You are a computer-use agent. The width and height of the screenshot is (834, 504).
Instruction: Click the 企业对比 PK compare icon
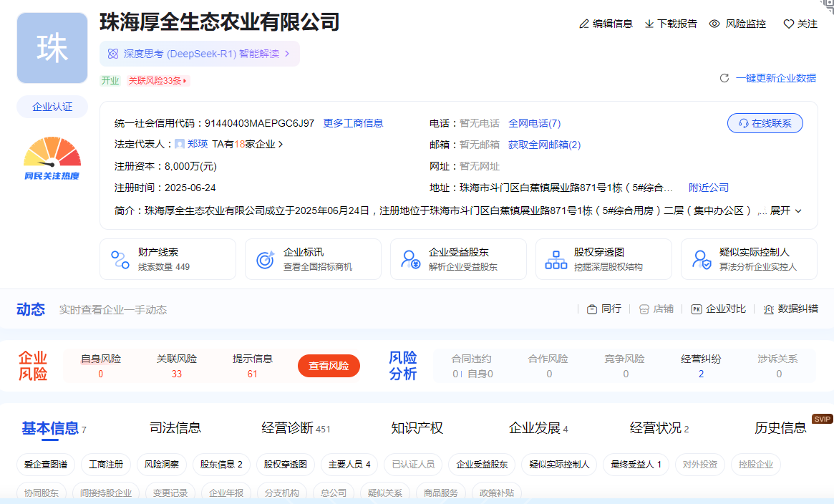click(x=697, y=309)
